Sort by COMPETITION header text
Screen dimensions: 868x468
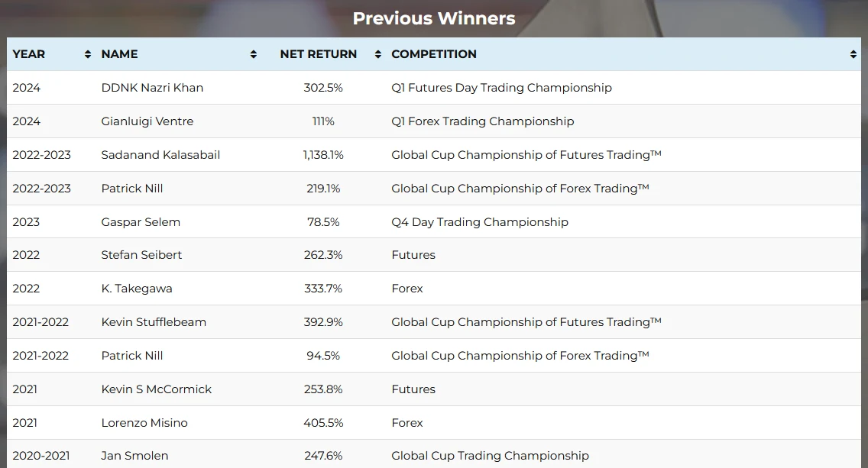click(434, 54)
